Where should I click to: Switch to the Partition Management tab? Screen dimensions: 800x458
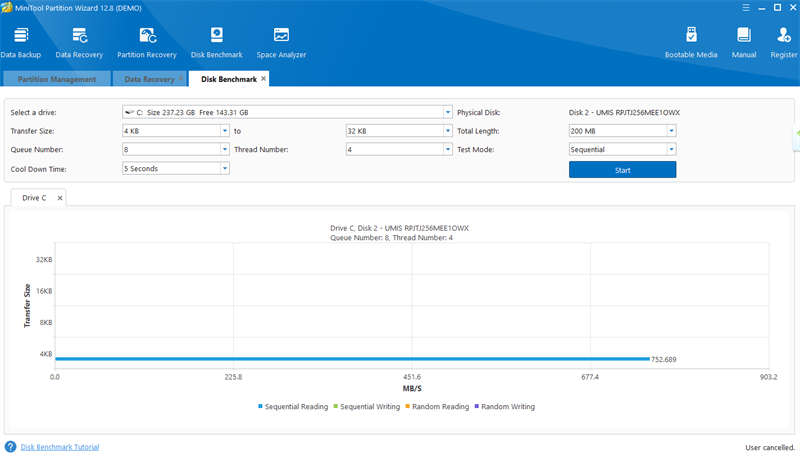tap(56, 79)
